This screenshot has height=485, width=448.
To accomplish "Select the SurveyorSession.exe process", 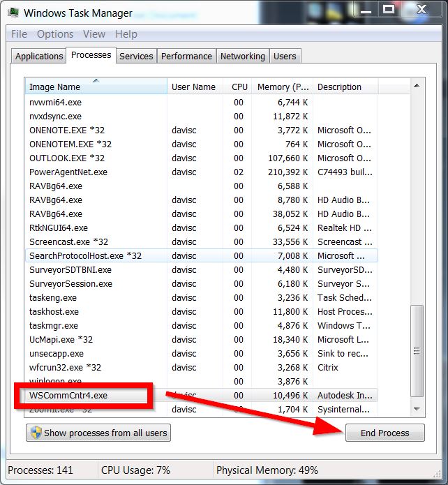I will pyautogui.click(x=202, y=283).
